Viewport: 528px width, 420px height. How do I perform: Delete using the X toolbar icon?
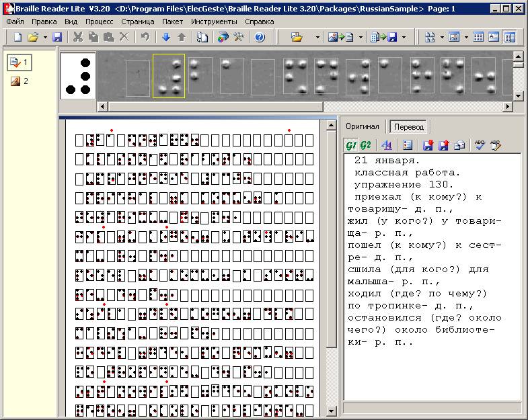pos(124,37)
